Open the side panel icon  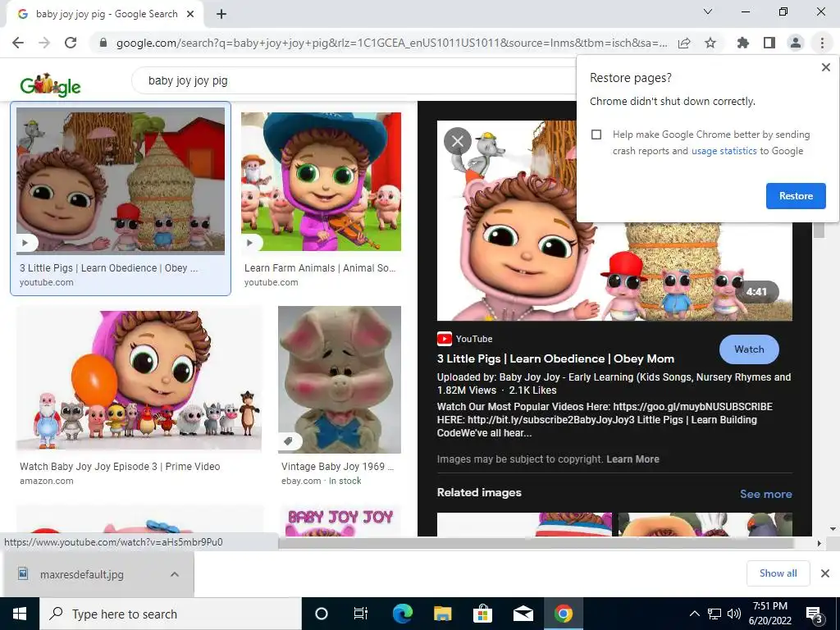(769, 43)
